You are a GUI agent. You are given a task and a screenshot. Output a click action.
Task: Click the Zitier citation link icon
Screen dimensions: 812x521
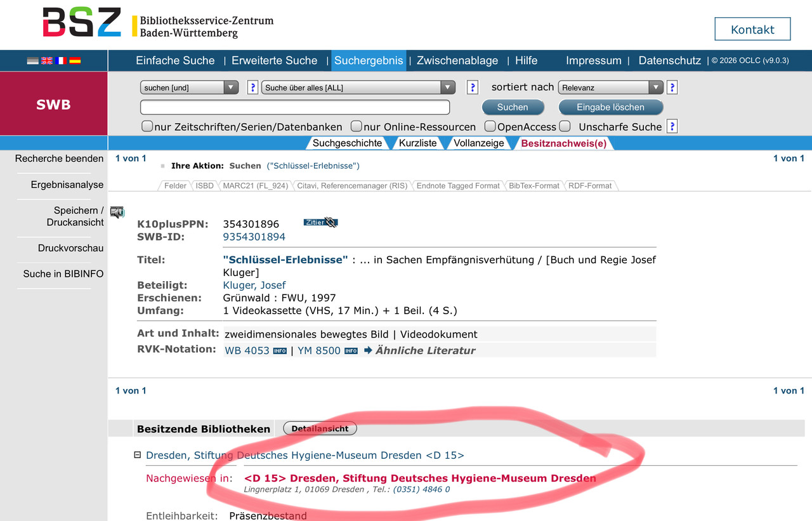tap(320, 222)
